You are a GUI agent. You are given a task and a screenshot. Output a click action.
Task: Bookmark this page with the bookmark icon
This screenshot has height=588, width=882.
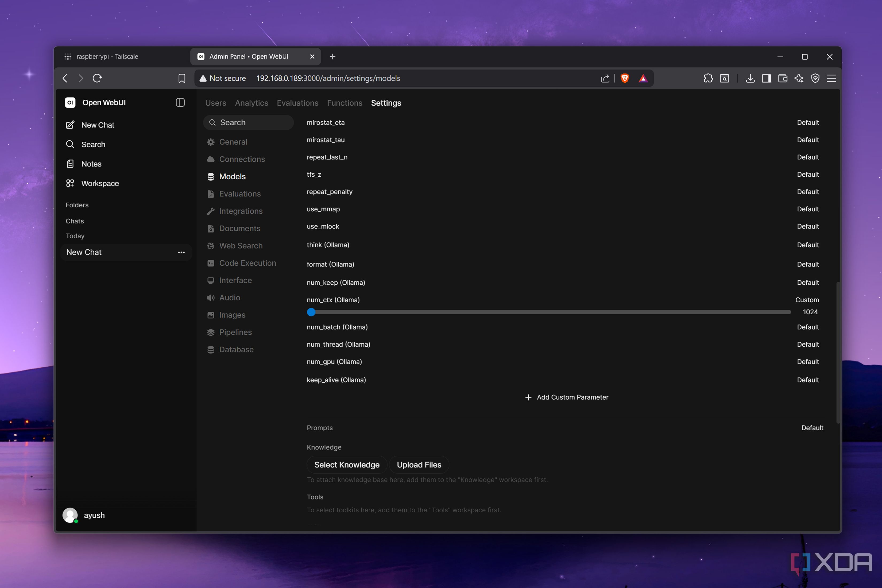[x=181, y=78]
